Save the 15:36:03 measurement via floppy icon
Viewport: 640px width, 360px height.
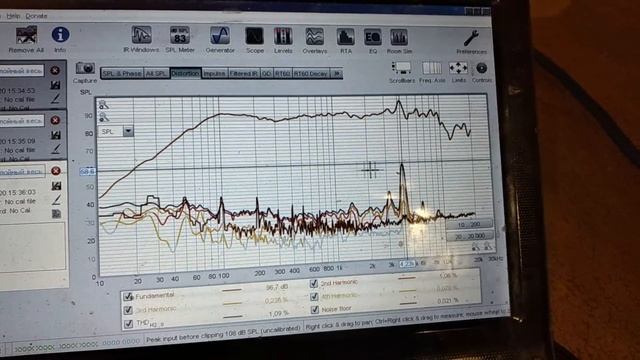point(56,186)
